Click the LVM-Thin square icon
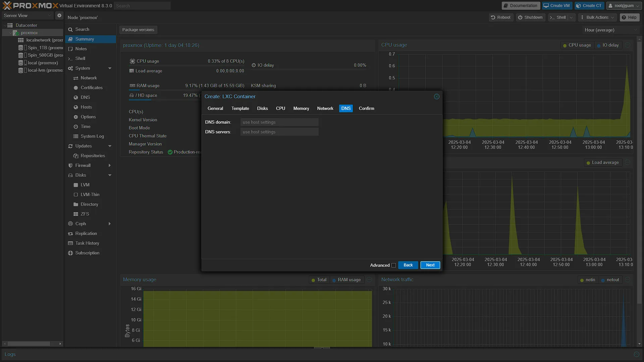The height and width of the screenshot is (362, 644). [x=76, y=195]
